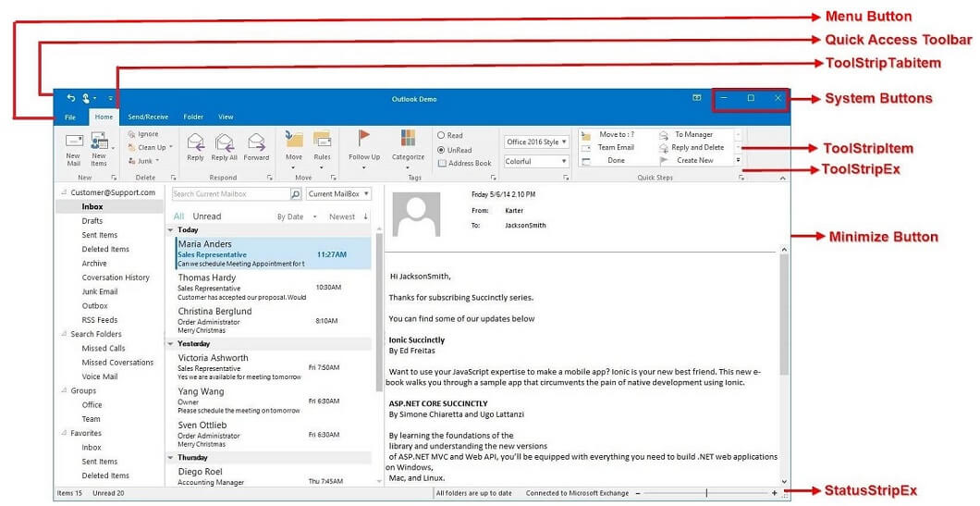980x506 pixels.
Task: Click the Rules icon
Action: point(322,140)
